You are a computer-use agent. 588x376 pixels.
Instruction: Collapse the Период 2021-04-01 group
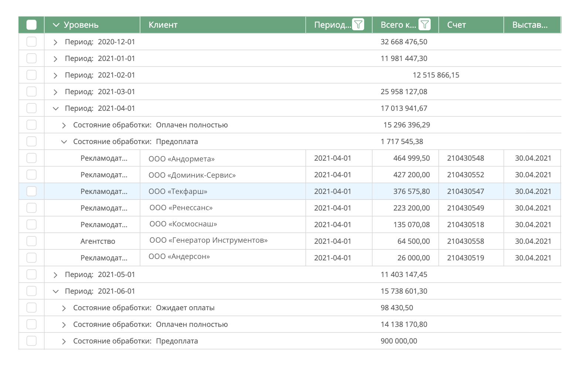coord(56,109)
